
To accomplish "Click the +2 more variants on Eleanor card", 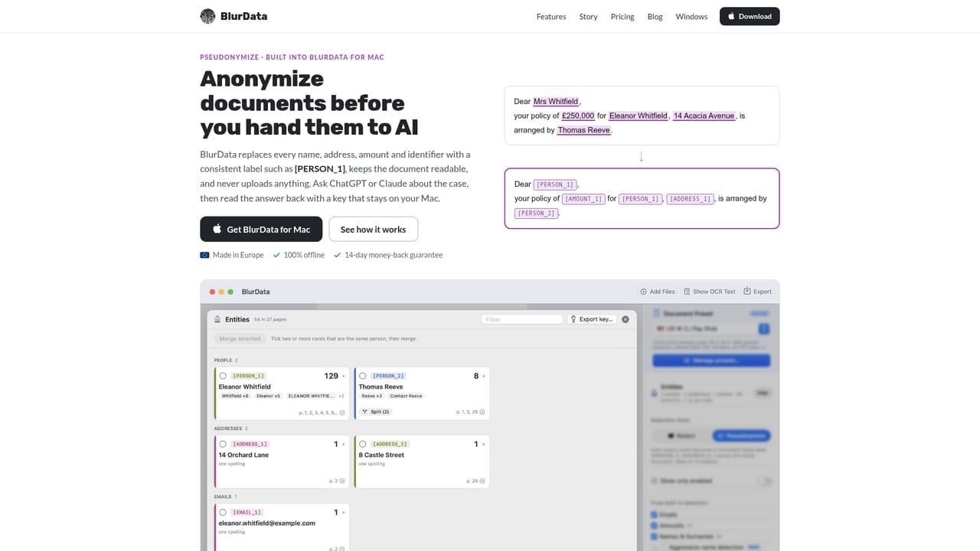I will coord(341,396).
